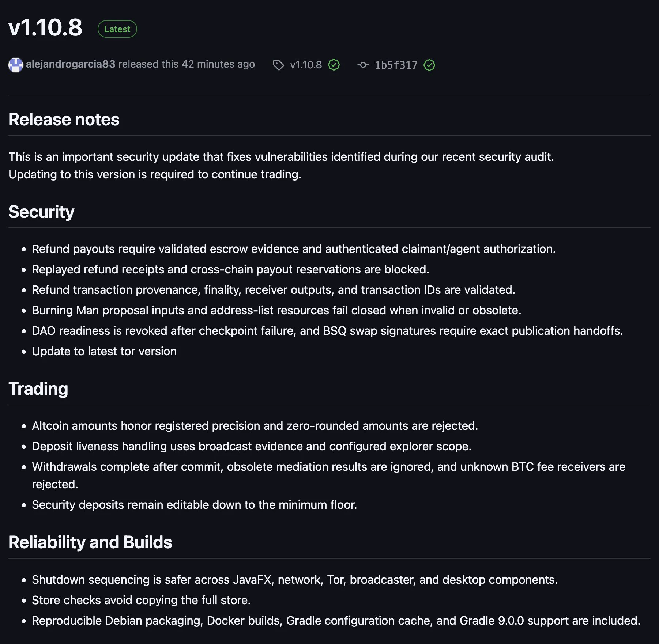The image size is (659, 644).
Task: Click 'Updating to this version is required' sentence
Action: pyautogui.click(x=155, y=174)
